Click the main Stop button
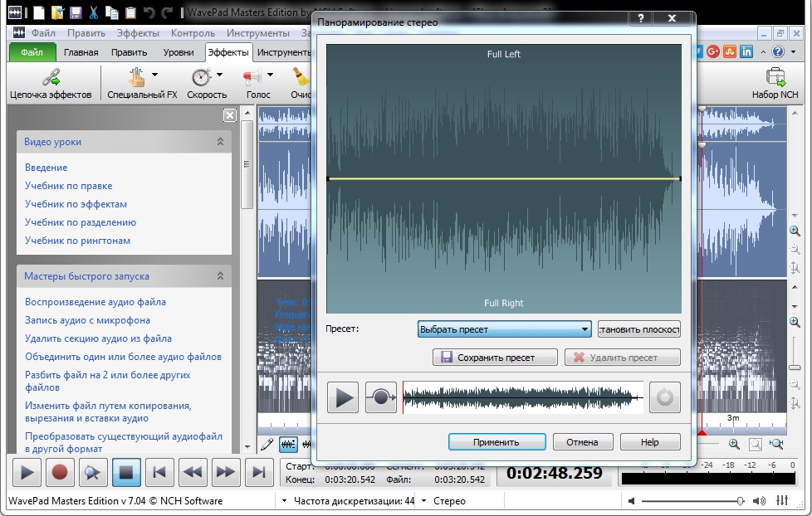 (x=126, y=473)
